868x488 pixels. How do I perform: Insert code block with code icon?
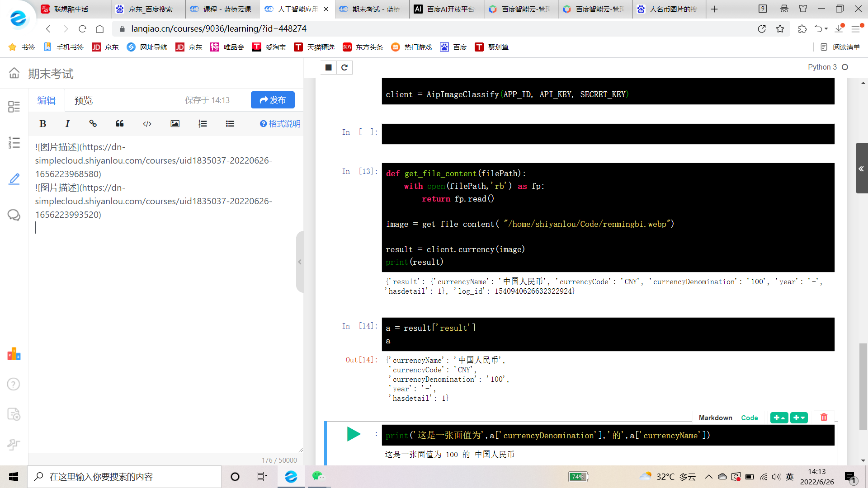[147, 124]
